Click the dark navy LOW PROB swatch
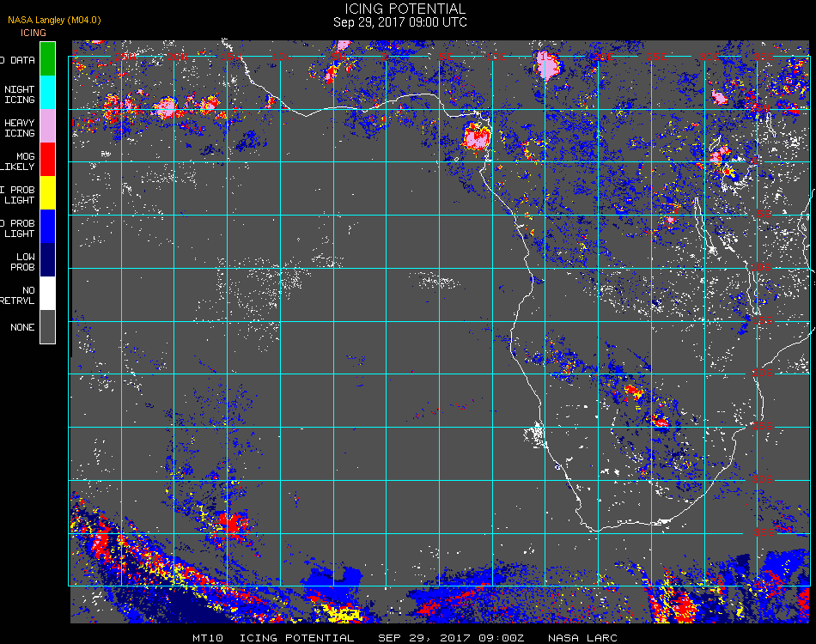The width and height of the screenshot is (816, 644). (47, 259)
